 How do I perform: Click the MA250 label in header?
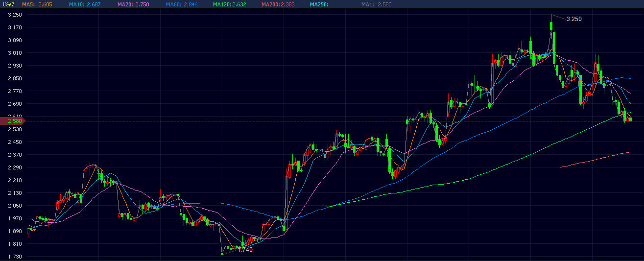coord(319,4)
